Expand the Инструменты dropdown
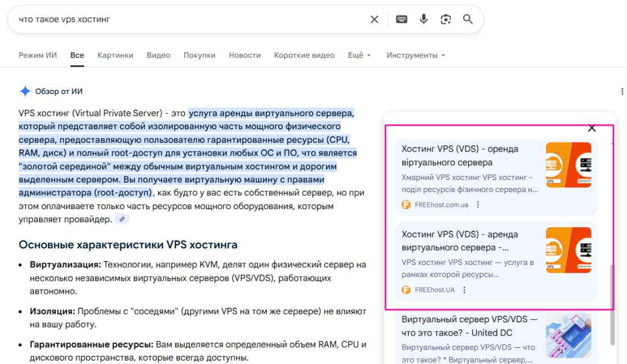This screenshot has height=364, width=627. click(416, 55)
